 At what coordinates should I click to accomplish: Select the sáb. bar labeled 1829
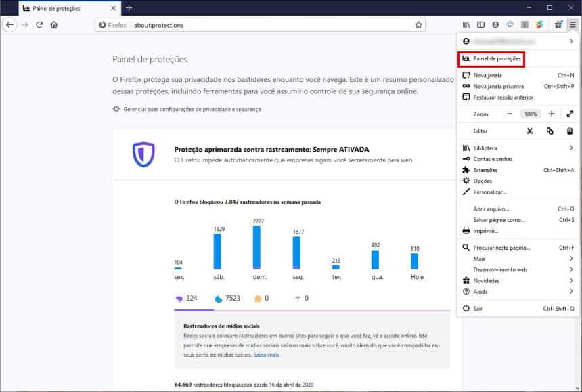pos(217,252)
